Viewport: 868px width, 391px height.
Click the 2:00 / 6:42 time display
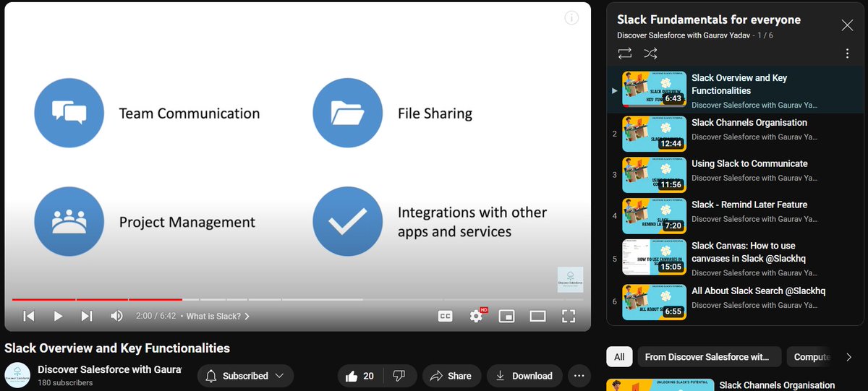pyautogui.click(x=156, y=316)
